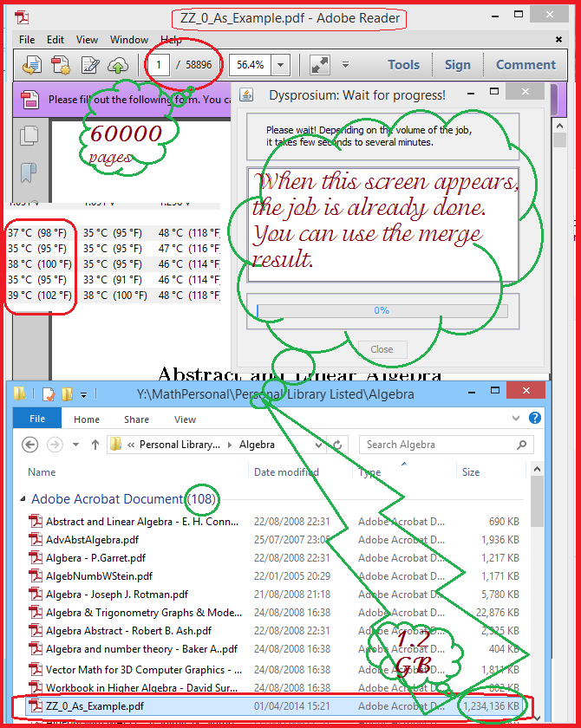Viewport: 581px width, 728px height.
Task: Click PDF icon of Abstract and Linear Algebra file
Action: (x=36, y=522)
